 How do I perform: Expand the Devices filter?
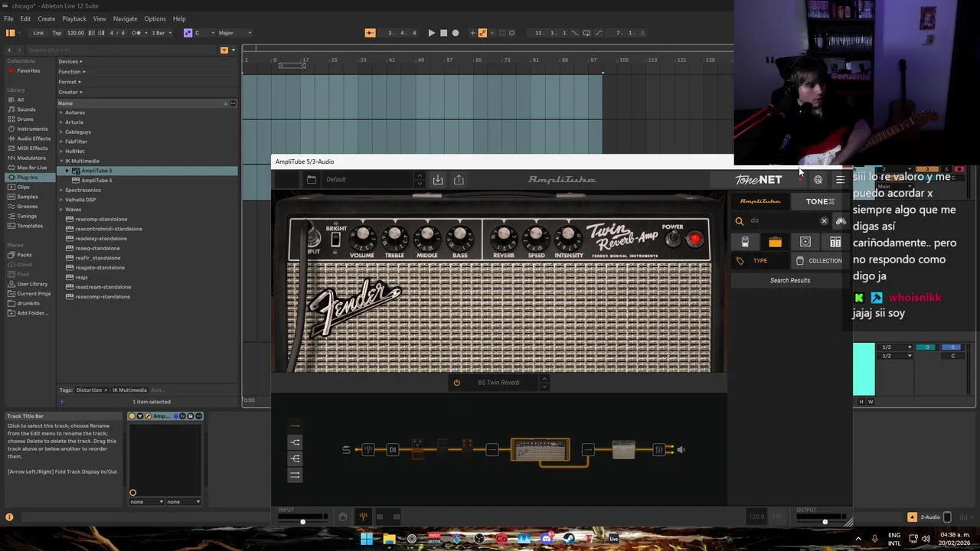[70, 61]
